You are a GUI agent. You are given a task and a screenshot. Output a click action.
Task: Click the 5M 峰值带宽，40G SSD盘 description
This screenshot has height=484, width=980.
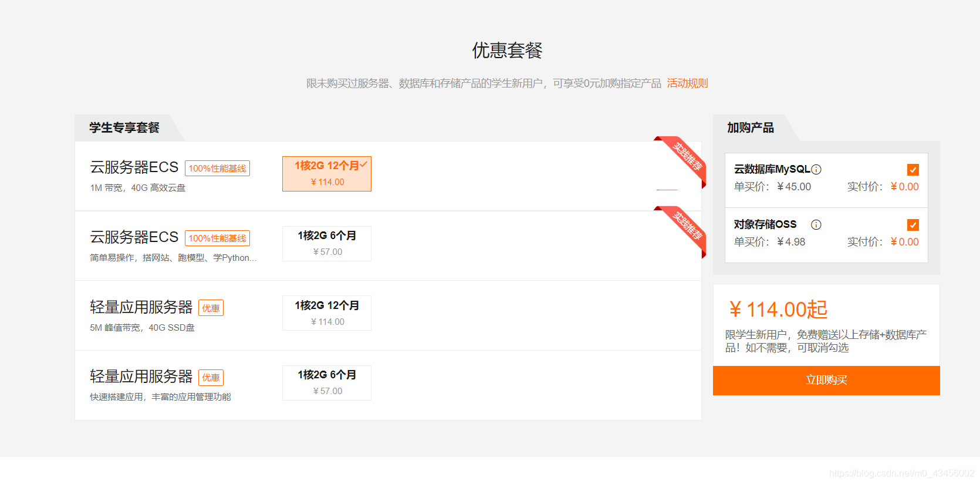click(142, 328)
